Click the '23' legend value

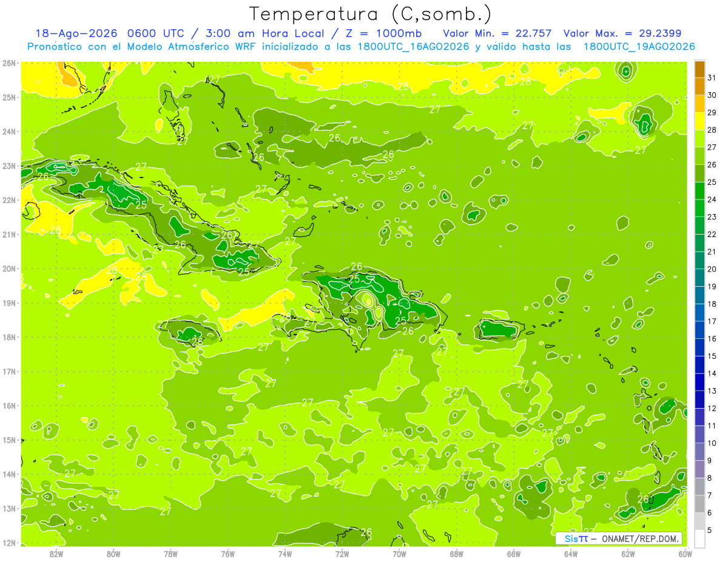pos(712,217)
